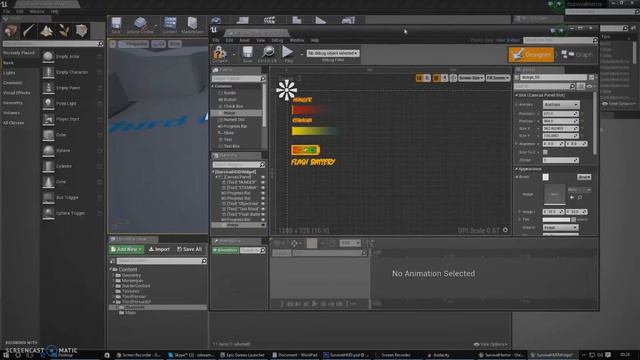The height and width of the screenshot is (360, 640).
Task: Open the Screen Size dropdown
Action: (x=471, y=78)
